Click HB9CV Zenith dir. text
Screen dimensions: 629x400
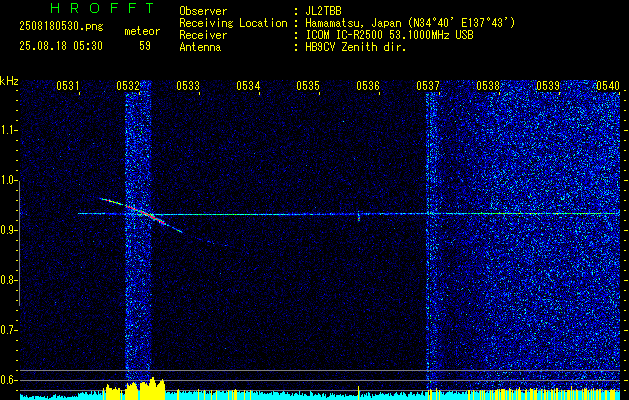355,47
